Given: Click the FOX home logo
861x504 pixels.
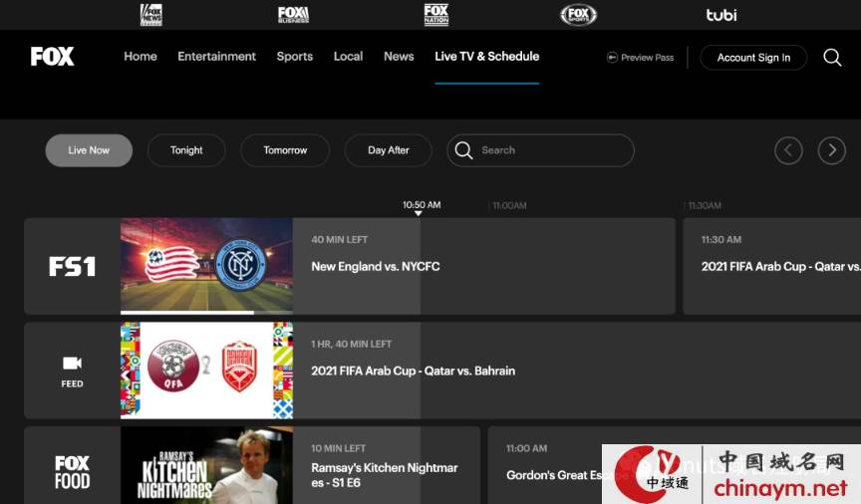Looking at the screenshot, I should [52, 57].
